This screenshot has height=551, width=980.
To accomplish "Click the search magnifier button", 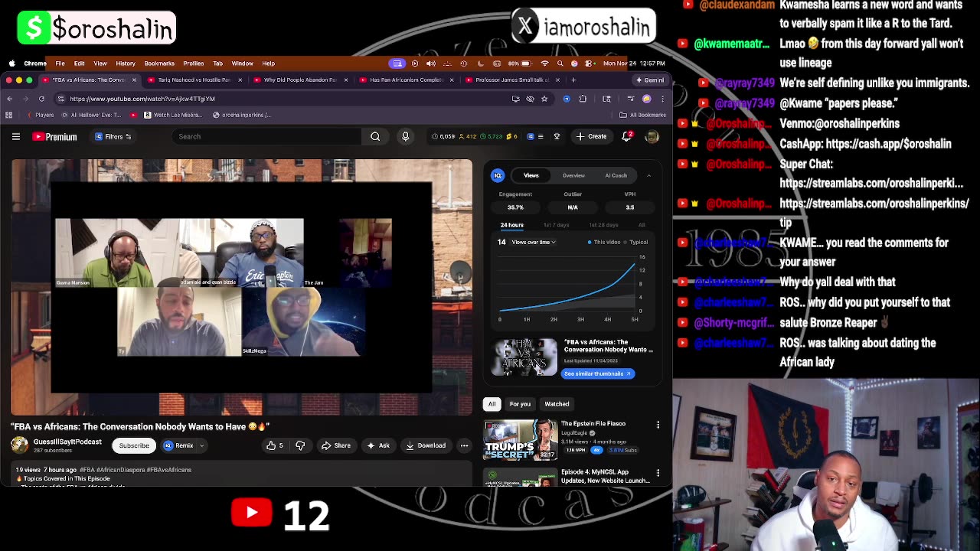I will [375, 137].
